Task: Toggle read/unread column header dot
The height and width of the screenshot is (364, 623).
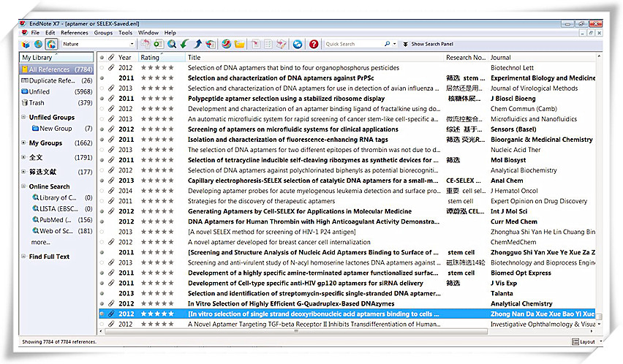Action: click(102, 57)
